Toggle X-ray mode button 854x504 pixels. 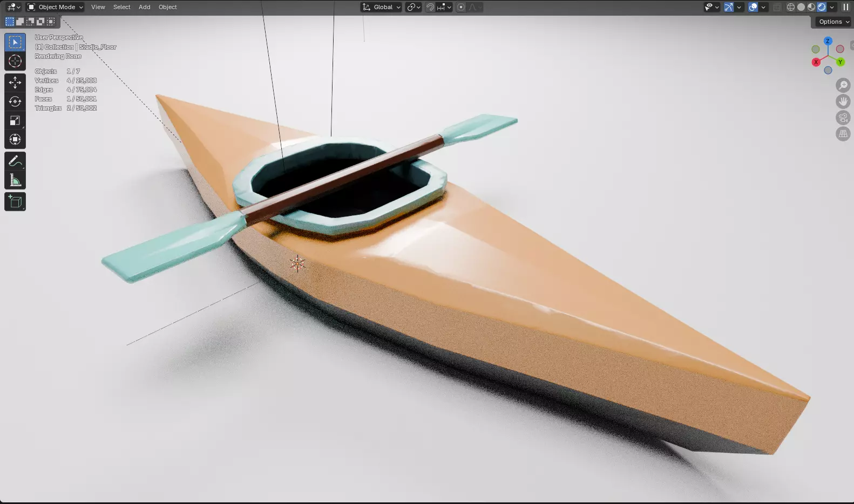coord(777,7)
